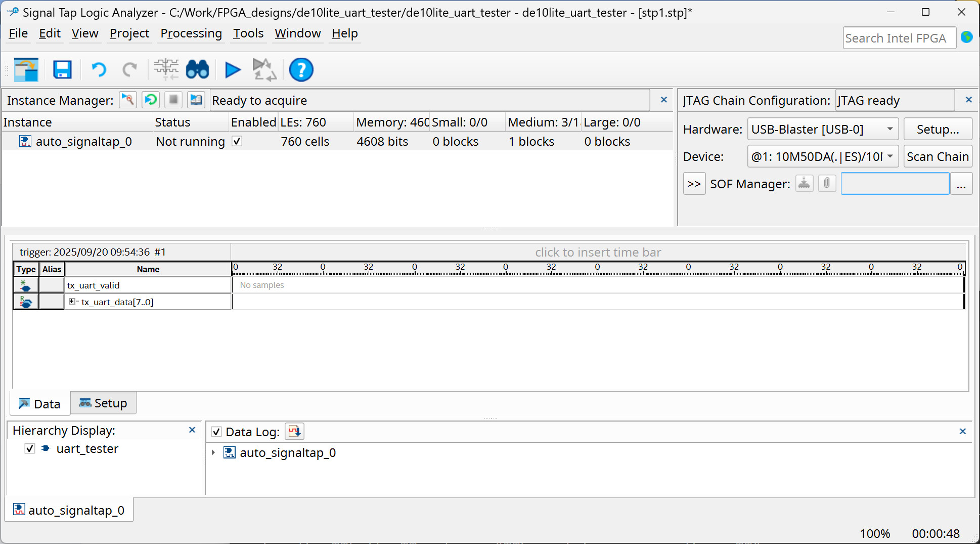Uncheck the uart_tester hierarchy checkbox
Screen dimensions: 980x544
pyautogui.click(x=30, y=449)
